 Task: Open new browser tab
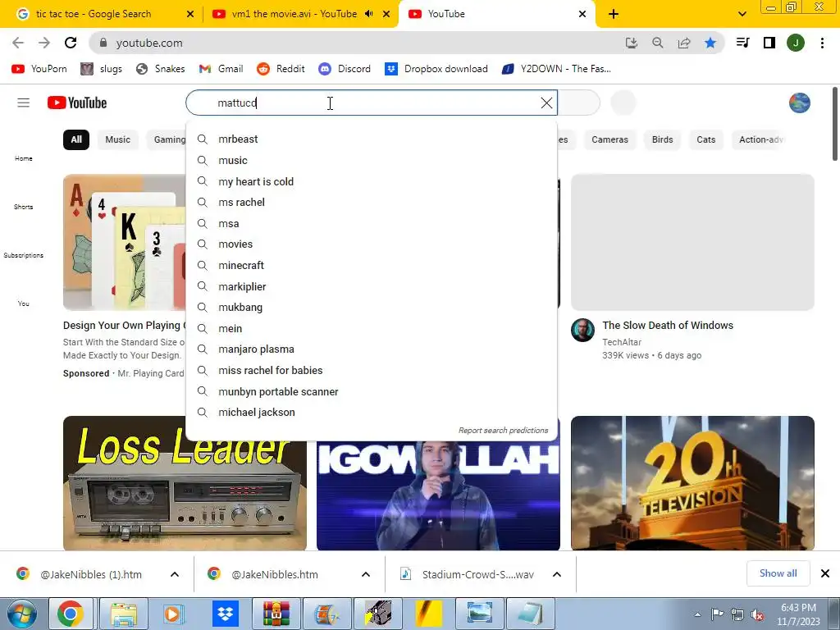click(x=614, y=14)
